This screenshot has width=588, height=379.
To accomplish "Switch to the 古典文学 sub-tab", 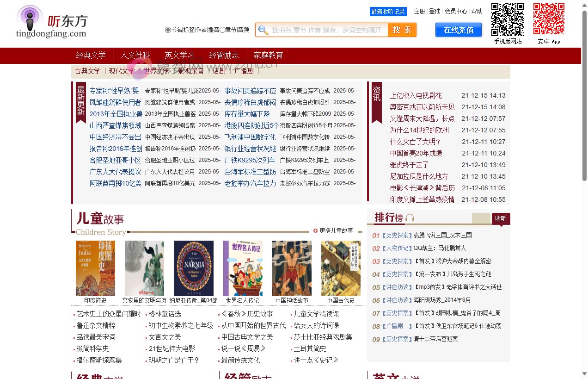I will click(87, 71).
